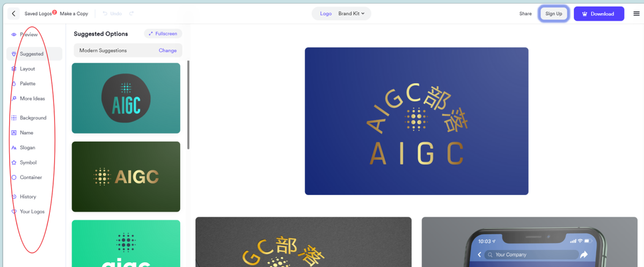Click the Slogan text icon
This screenshot has width=644, height=267.
coord(14,147)
